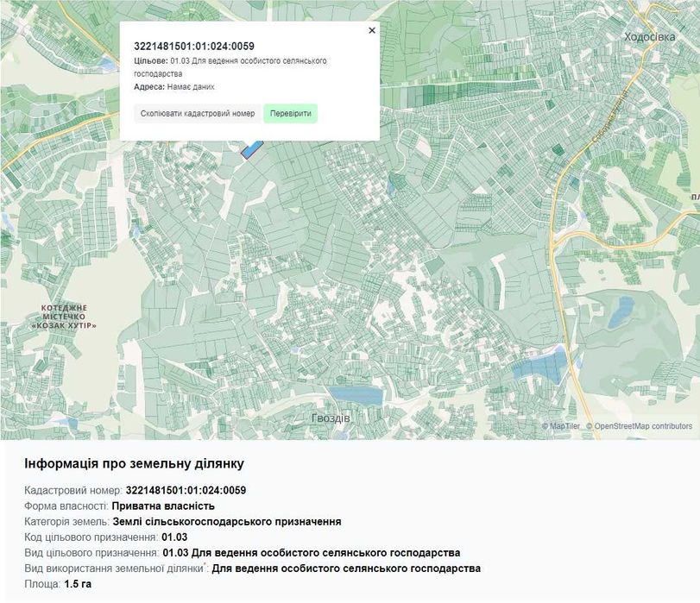Viewport: 700px width, 603px height.
Task: Click the 'Ходосівка' map label
Action: click(x=650, y=37)
